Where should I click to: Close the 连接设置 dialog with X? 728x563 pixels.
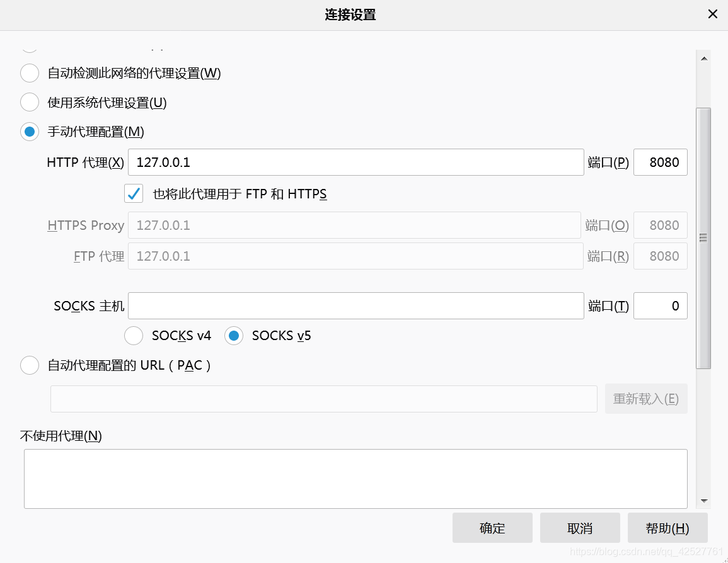click(x=713, y=14)
